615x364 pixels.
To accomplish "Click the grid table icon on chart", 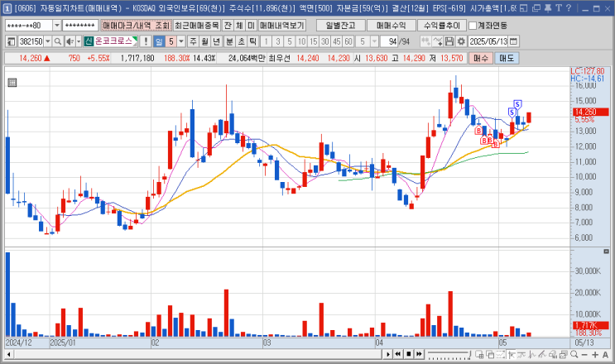I will coord(12,82).
